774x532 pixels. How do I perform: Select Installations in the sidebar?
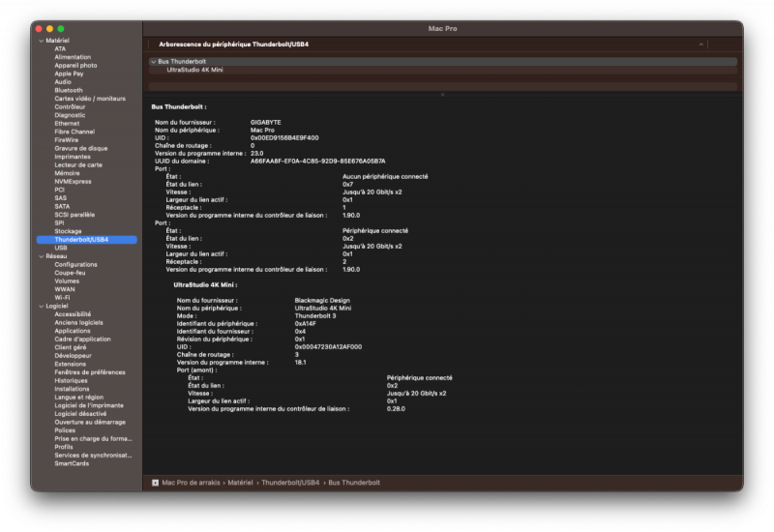72,389
